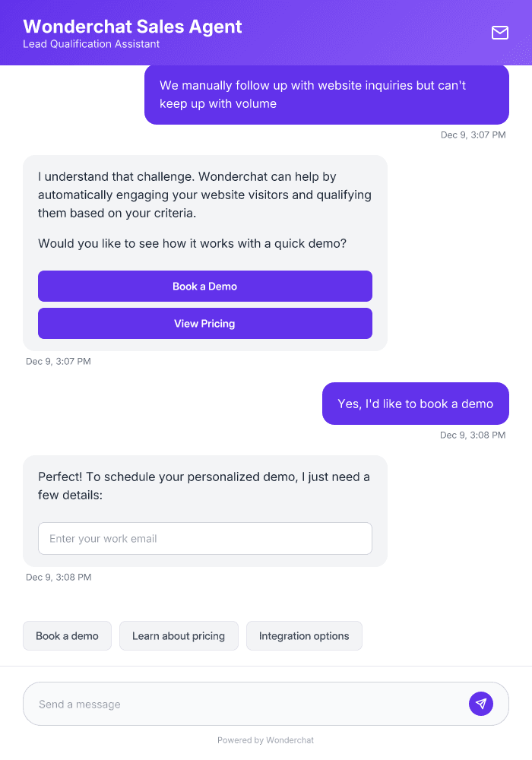532x760 pixels.
Task: Click the Yes I'd like to book a demo bubble
Action: [415, 404]
